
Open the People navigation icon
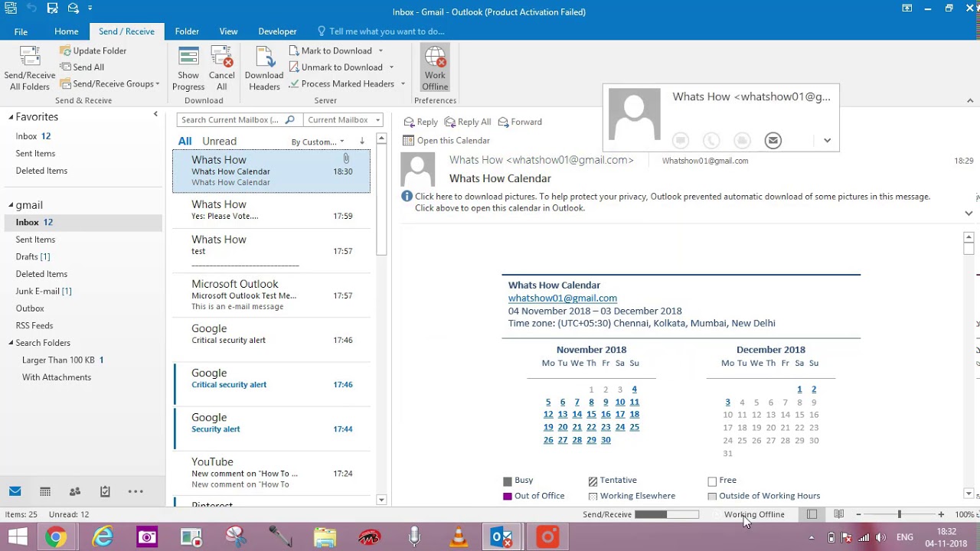[x=74, y=491]
